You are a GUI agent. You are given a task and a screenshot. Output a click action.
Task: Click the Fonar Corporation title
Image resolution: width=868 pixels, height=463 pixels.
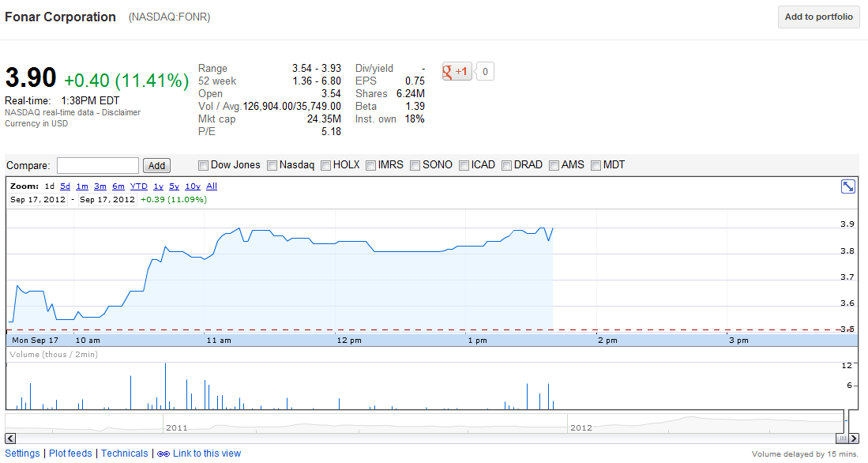click(60, 17)
